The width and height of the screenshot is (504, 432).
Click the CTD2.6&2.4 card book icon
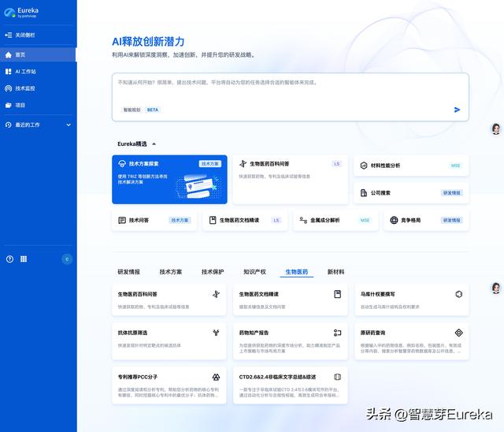point(337,377)
